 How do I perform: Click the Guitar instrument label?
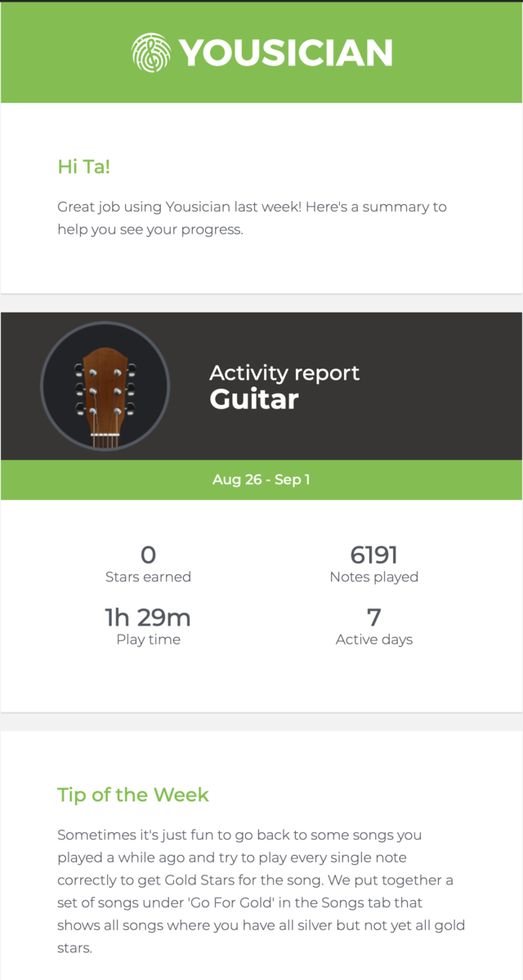pos(254,399)
